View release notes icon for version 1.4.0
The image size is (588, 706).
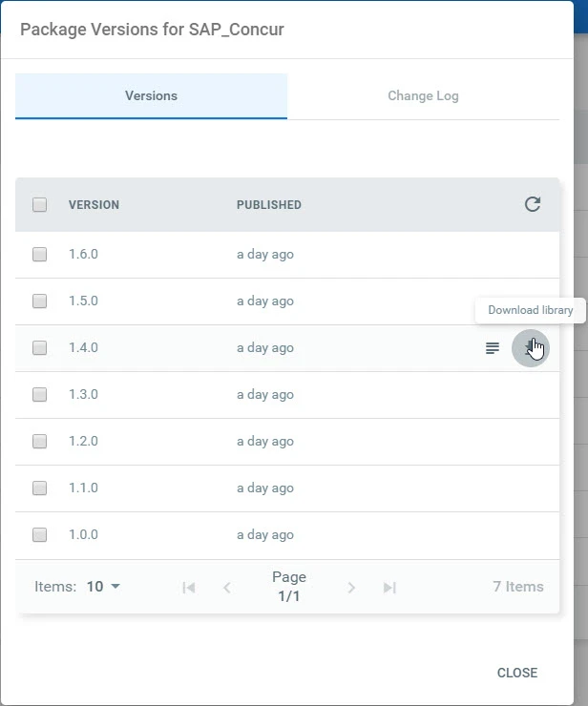(x=492, y=348)
